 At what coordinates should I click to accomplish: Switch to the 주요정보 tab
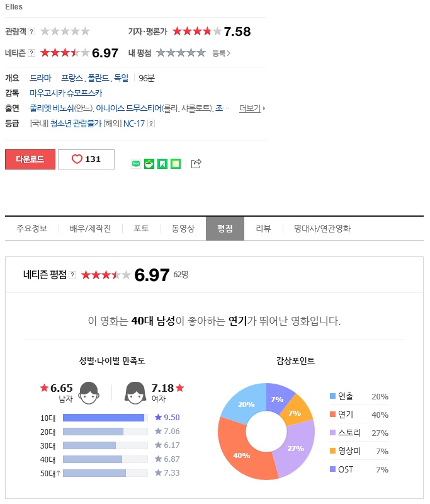click(x=31, y=229)
